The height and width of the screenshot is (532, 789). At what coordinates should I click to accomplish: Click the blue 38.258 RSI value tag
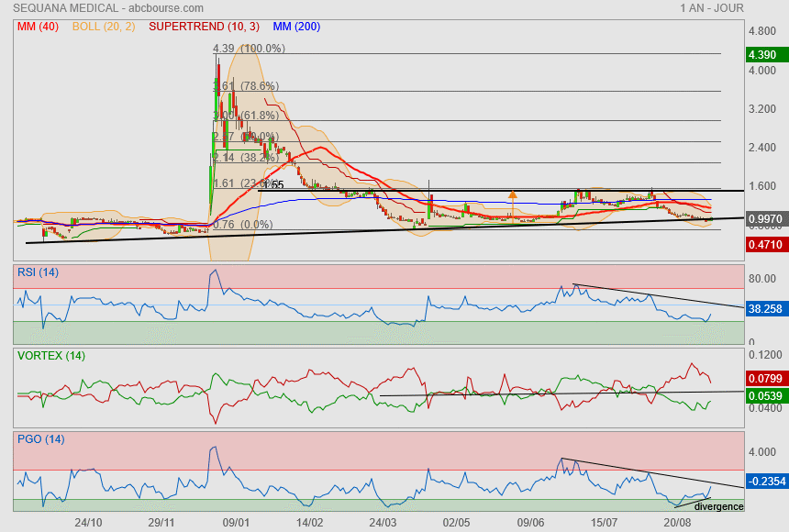(764, 309)
